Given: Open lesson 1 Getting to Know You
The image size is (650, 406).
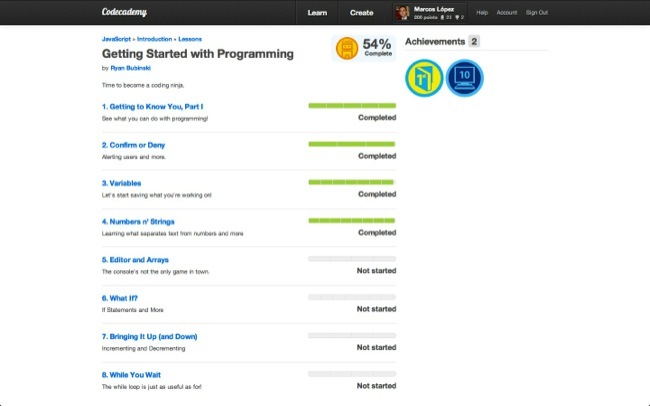Looking at the screenshot, I should 152,106.
